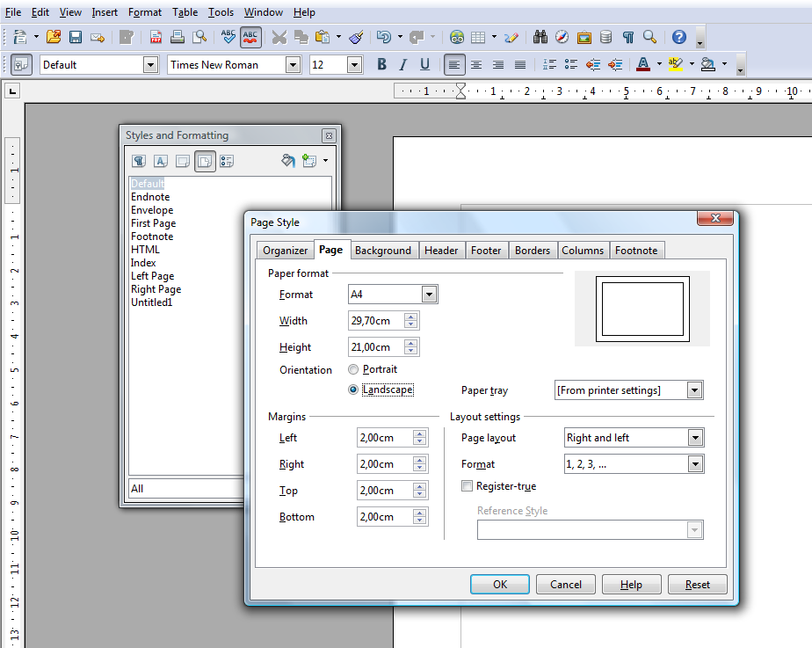Open Find & Replace binoculars icon
The height and width of the screenshot is (648, 812).
[540, 37]
